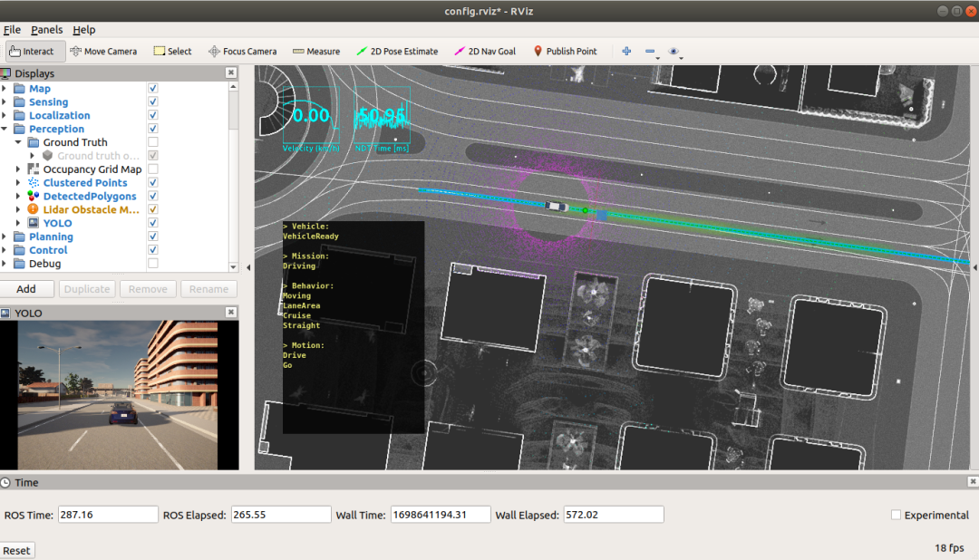Click the Add display button

click(26, 289)
